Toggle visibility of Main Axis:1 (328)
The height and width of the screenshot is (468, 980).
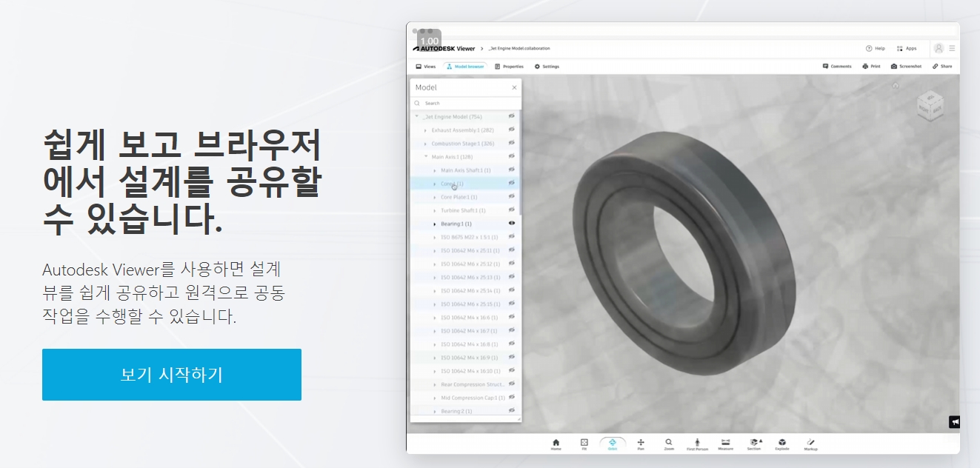[x=512, y=156]
